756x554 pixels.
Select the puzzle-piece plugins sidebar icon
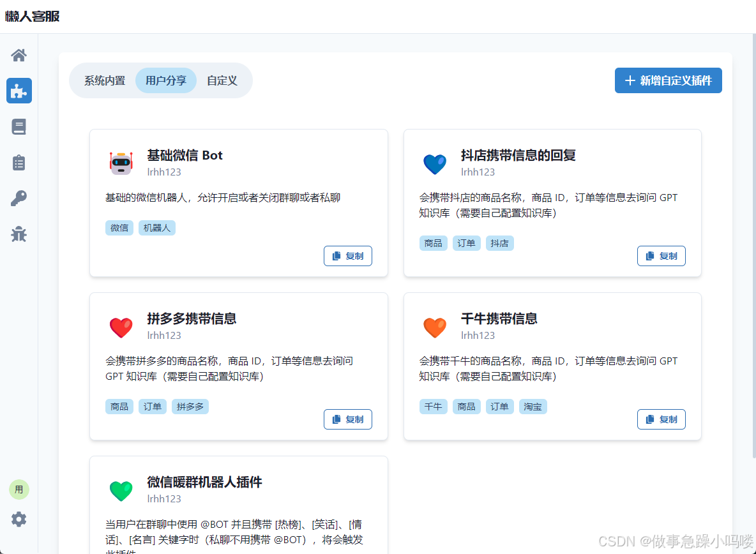[19, 91]
